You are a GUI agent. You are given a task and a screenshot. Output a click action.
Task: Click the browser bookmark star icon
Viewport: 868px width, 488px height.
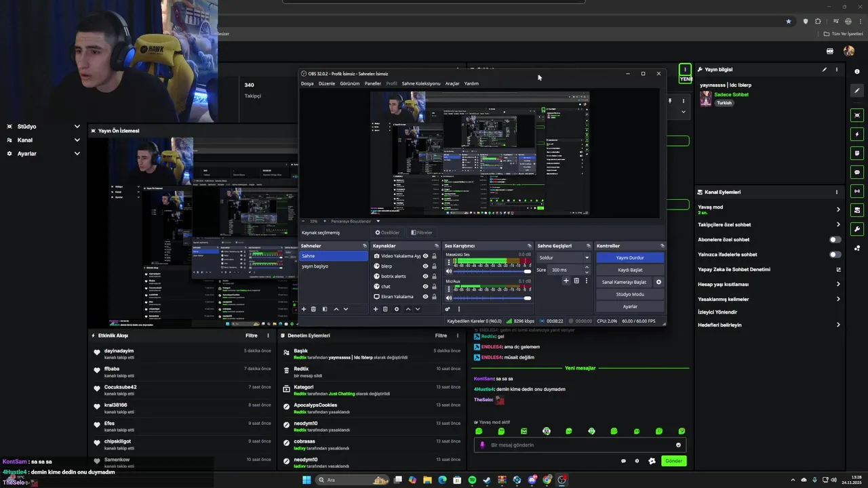tap(788, 21)
